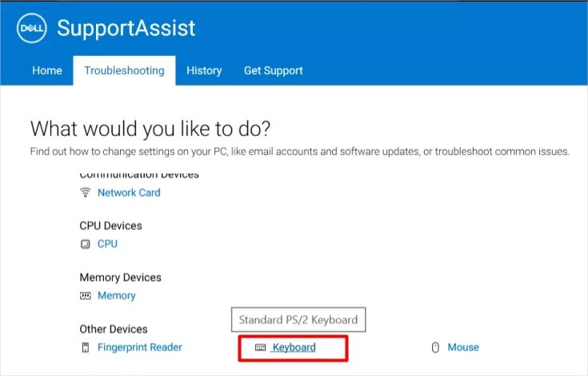Screen dimensions: 588x376
Task: Click the RAM icon beside Memory
Action: (85, 296)
